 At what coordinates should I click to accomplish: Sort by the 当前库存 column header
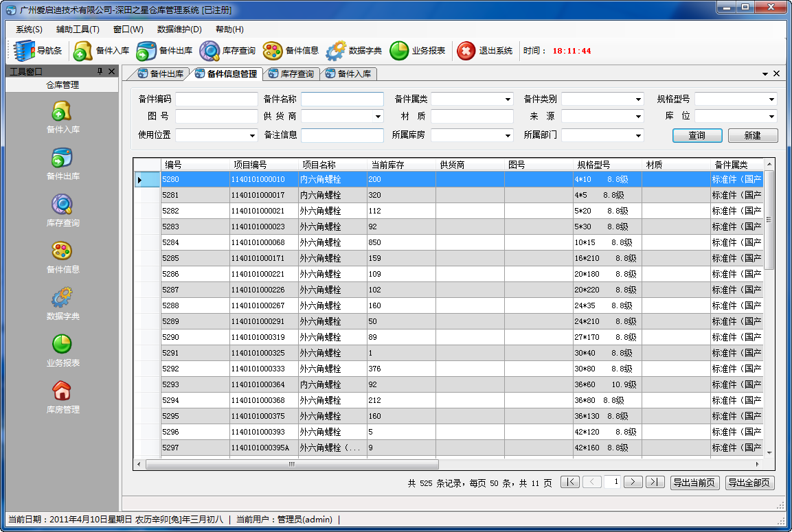click(401, 165)
